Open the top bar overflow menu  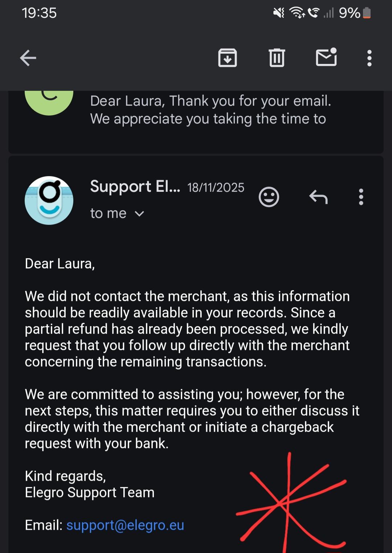pos(369,58)
